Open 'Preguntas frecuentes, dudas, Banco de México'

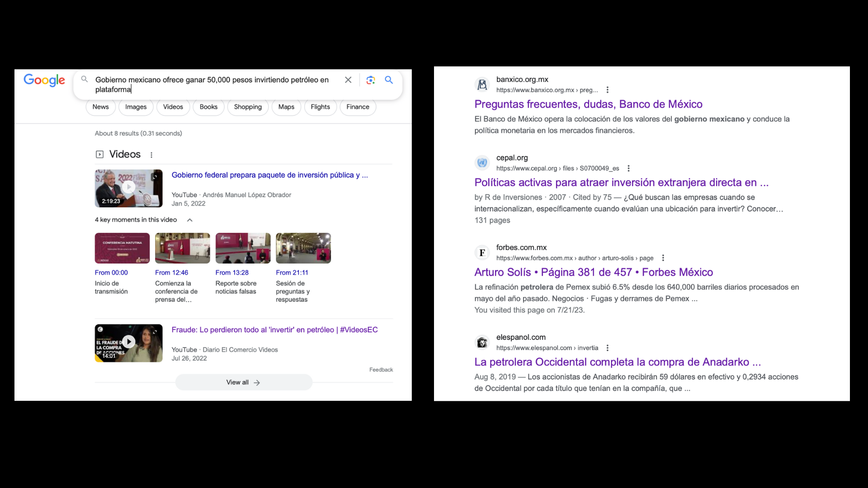588,104
